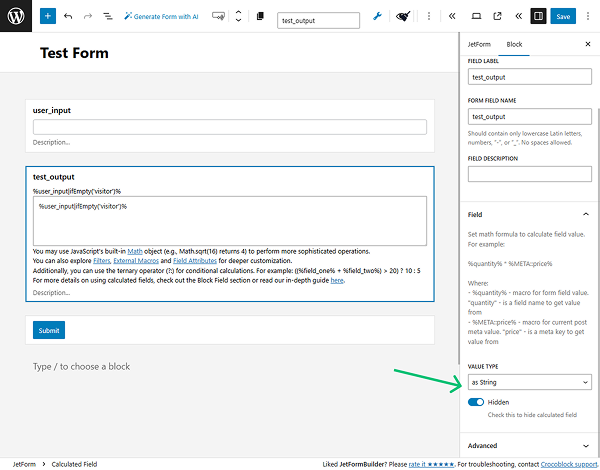This screenshot has height=470, width=600.
Task: Open the form in new tab icon
Action: (497, 16)
